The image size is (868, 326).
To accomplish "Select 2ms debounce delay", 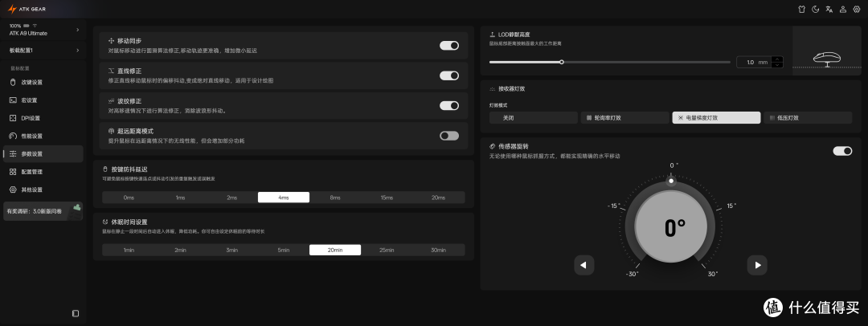I will coord(232,198).
